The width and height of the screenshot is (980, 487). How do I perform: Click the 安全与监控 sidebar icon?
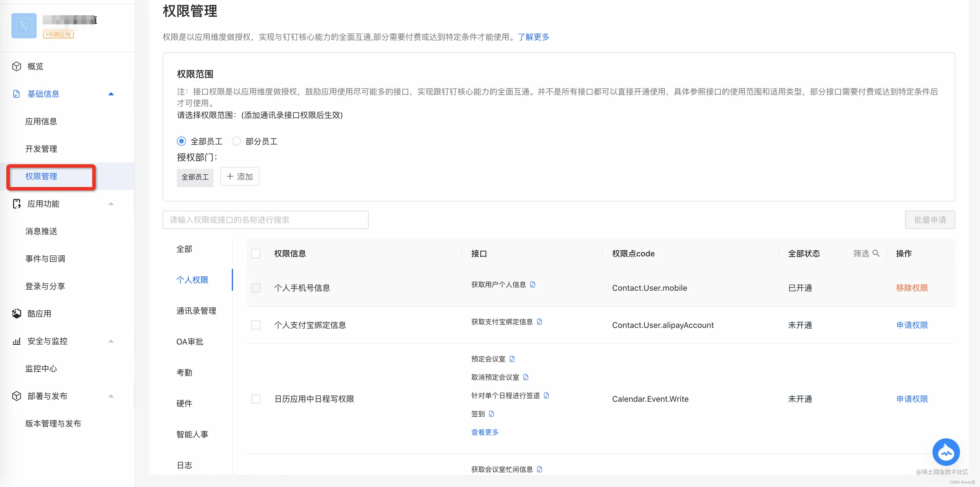pyautogui.click(x=16, y=341)
